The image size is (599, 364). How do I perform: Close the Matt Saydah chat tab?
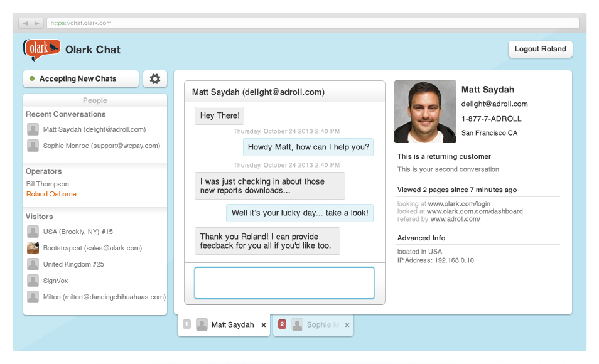[x=264, y=325]
